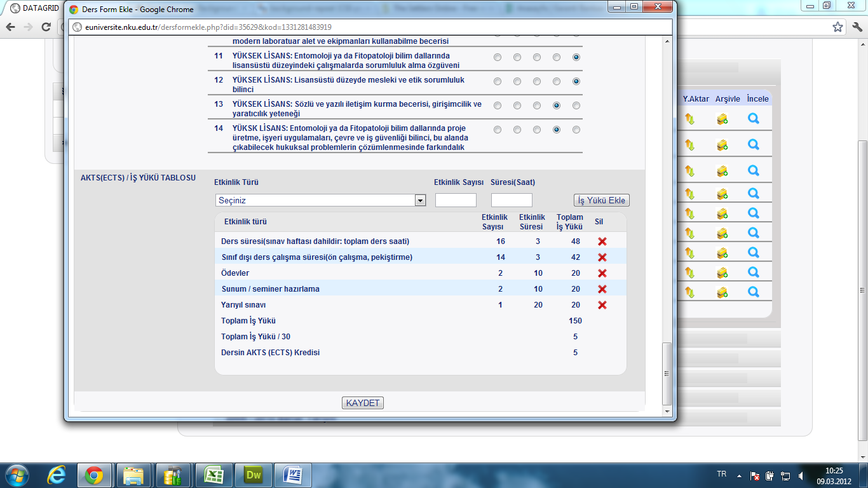Image resolution: width=868 pixels, height=488 pixels.
Task: Click the popup window's vertical scrollbar thumb
Action: pyautogui.click(x=667, y=374)
